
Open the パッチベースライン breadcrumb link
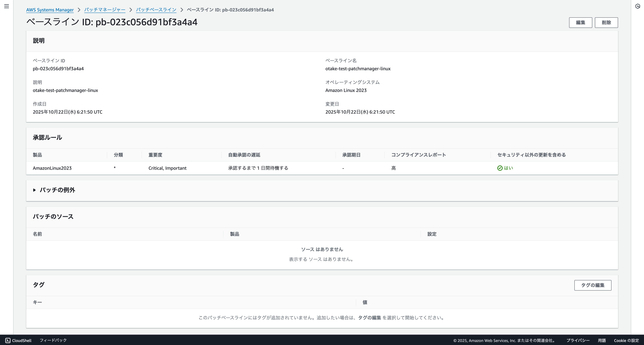156,10
